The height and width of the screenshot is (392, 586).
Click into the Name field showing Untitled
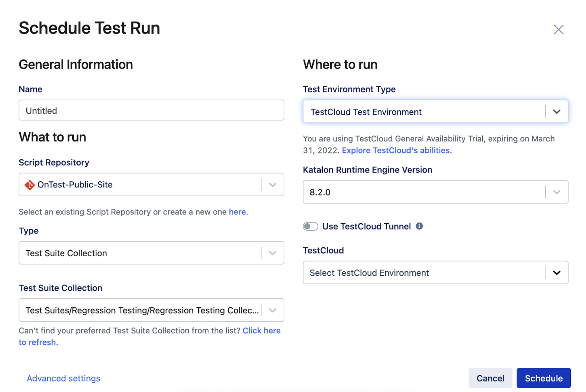coord(151,110)
